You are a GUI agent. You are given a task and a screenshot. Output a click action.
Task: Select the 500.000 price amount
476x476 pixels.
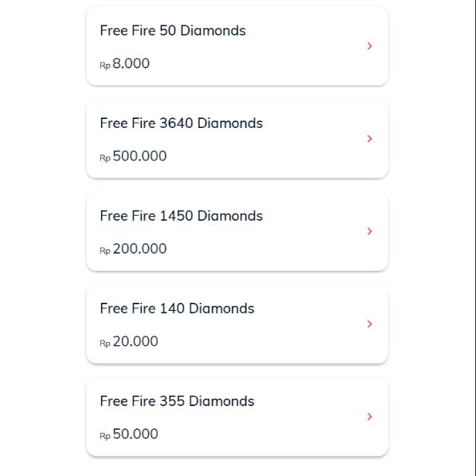tap(140, 156)
